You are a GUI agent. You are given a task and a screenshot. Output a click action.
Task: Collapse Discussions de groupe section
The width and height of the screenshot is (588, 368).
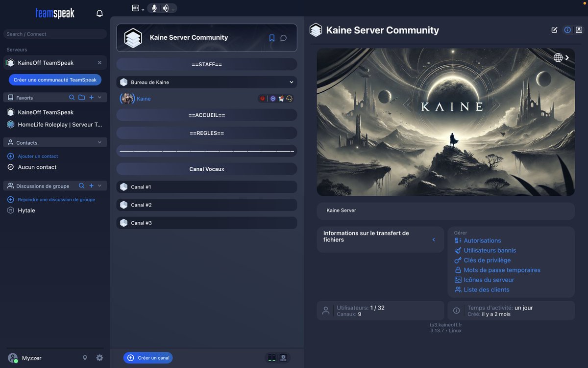pyautogui.click(x=99, y=186)
